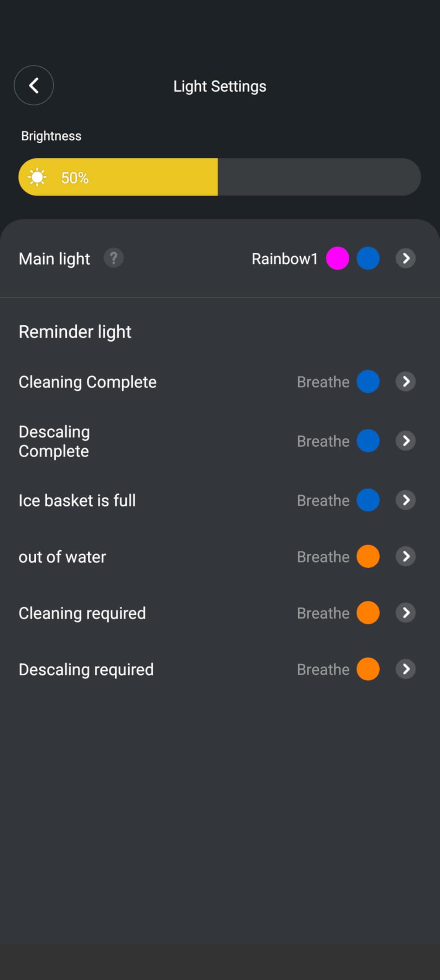
Task: Select the Descaling required row label
Action: [86, 670]
